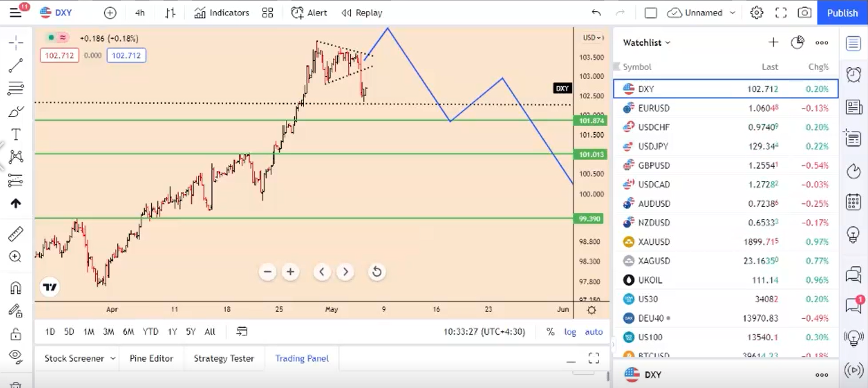Image resolution: width=868 pixels, height=388 pixels.
Task: Toggle log scale on the chart
Action: click(570, 331)
